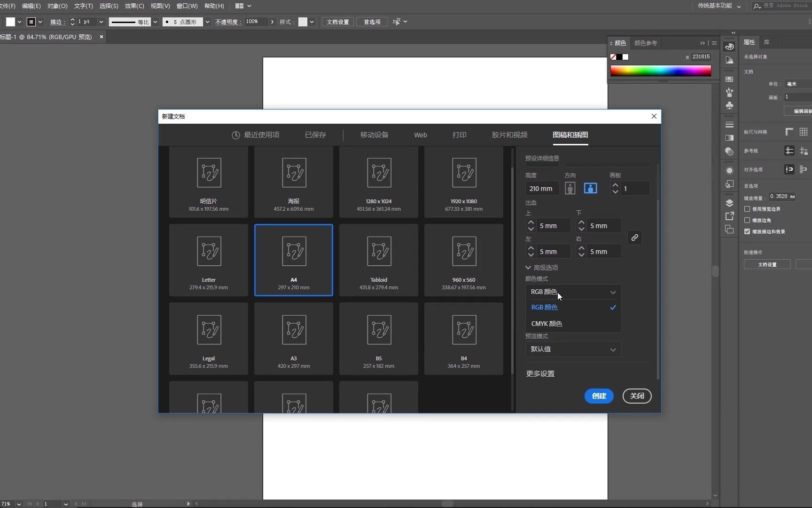
Task: Open the Appearance panel icon
Action: pos(729,170)
